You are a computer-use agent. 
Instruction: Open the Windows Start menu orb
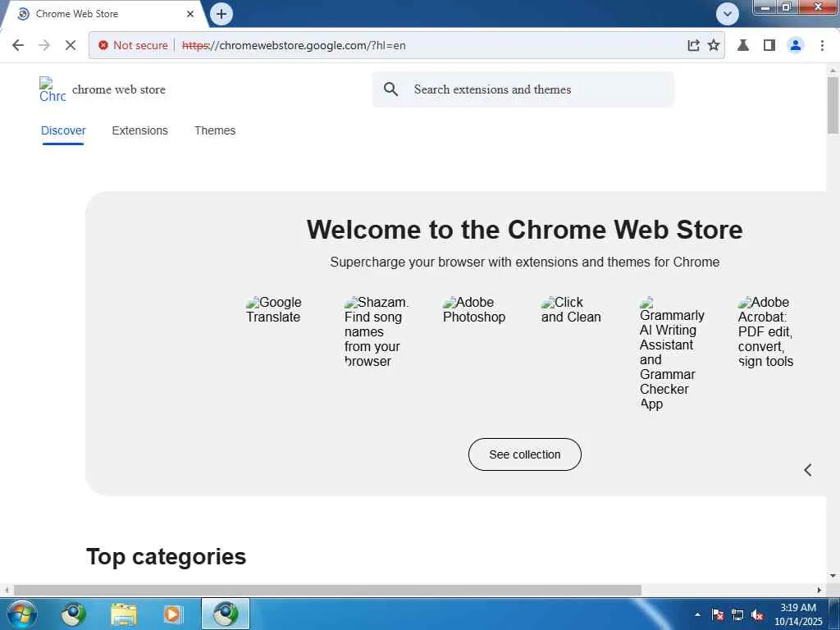[22, 614]
